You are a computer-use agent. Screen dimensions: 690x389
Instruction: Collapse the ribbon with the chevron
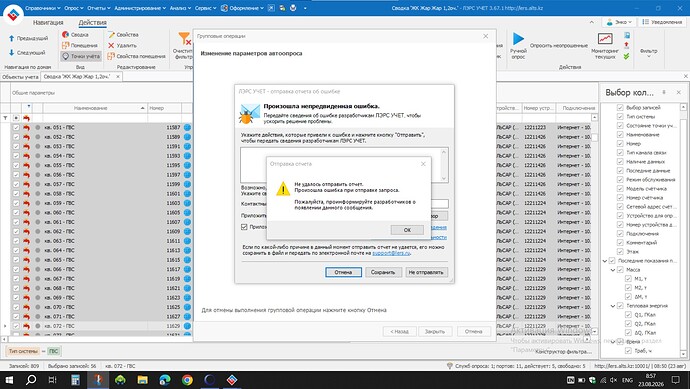tap(591, 22)
